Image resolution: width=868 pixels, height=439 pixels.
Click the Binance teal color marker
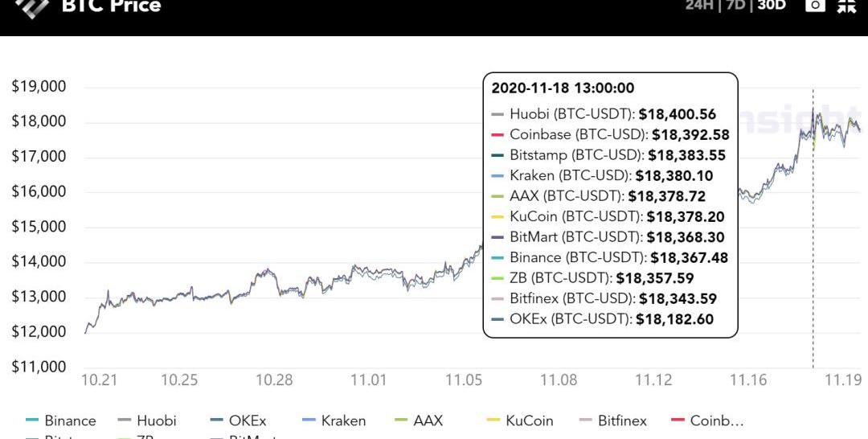point(32,421)
